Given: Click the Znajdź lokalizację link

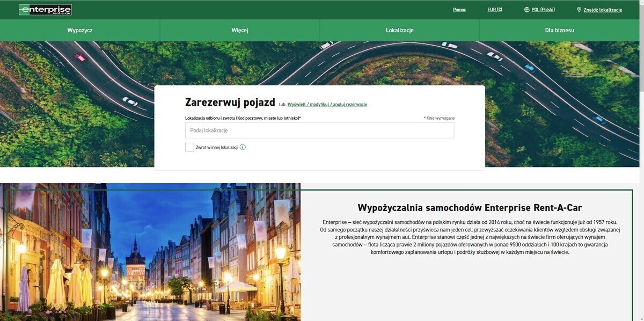Looking at the screenshot, I should 604,9.
